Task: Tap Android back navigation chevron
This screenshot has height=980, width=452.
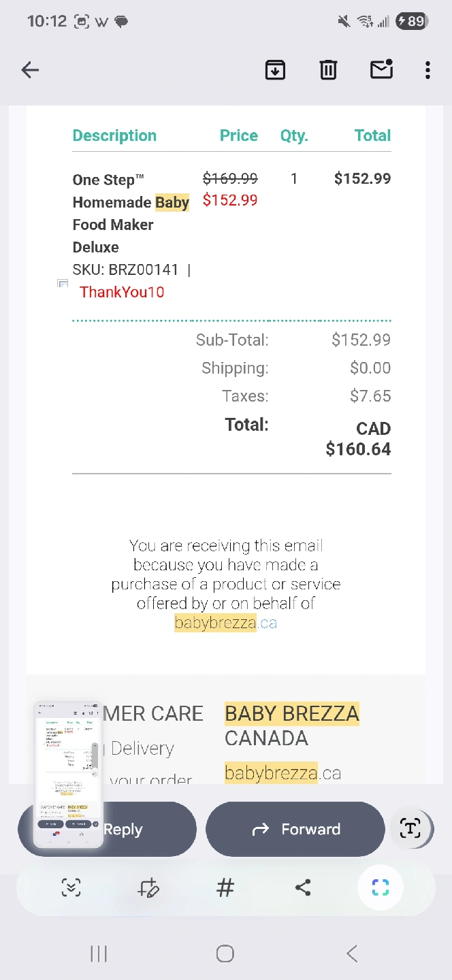Action: click(x=352, y=953)
